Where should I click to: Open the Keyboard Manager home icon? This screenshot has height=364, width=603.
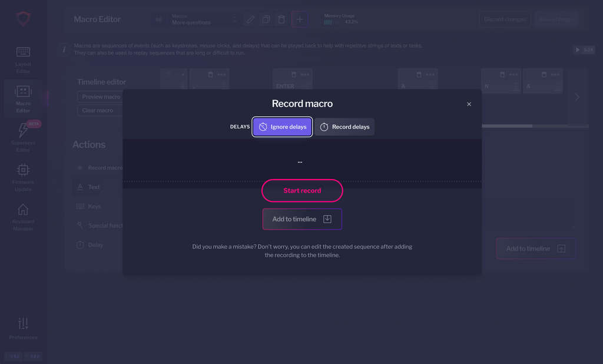[x=23, y=210]
